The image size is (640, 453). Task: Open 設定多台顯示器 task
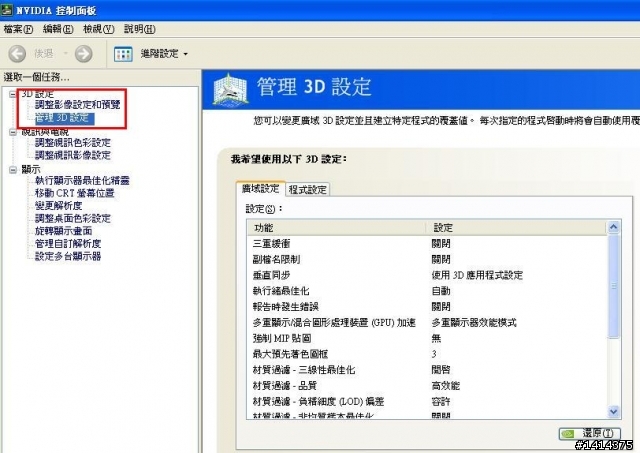tap(68, 257)
